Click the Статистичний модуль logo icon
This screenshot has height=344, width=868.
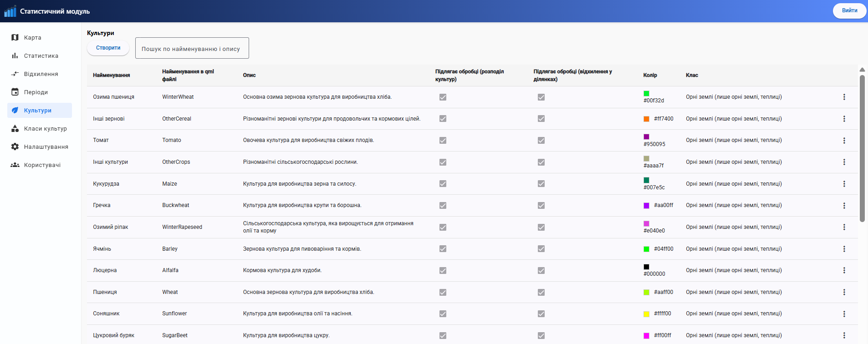pos(10,11)
